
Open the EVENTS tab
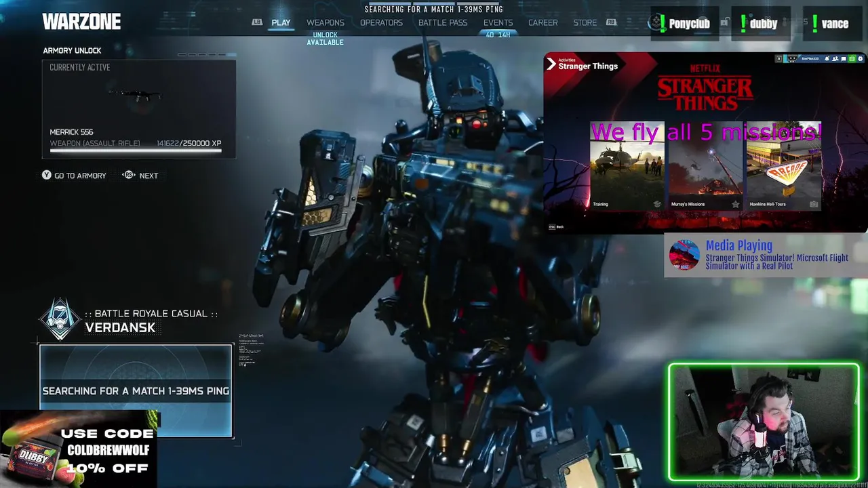498,22
